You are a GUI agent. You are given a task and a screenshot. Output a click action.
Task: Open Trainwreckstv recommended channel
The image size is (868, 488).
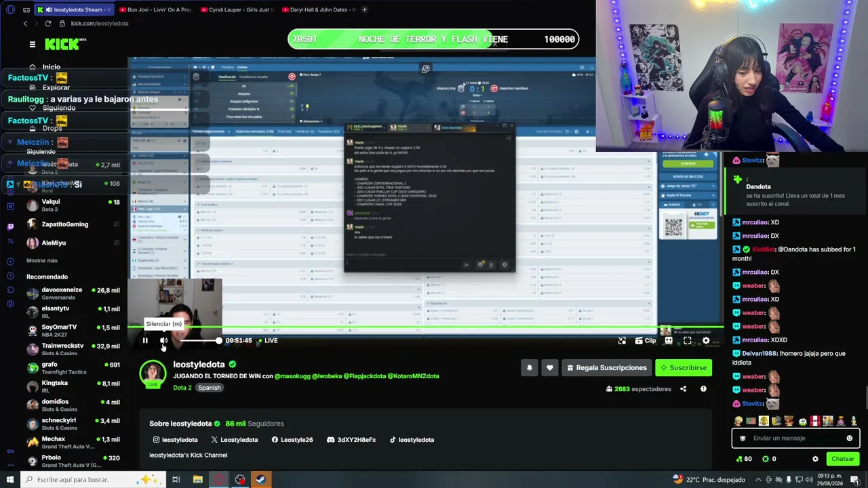73,349
